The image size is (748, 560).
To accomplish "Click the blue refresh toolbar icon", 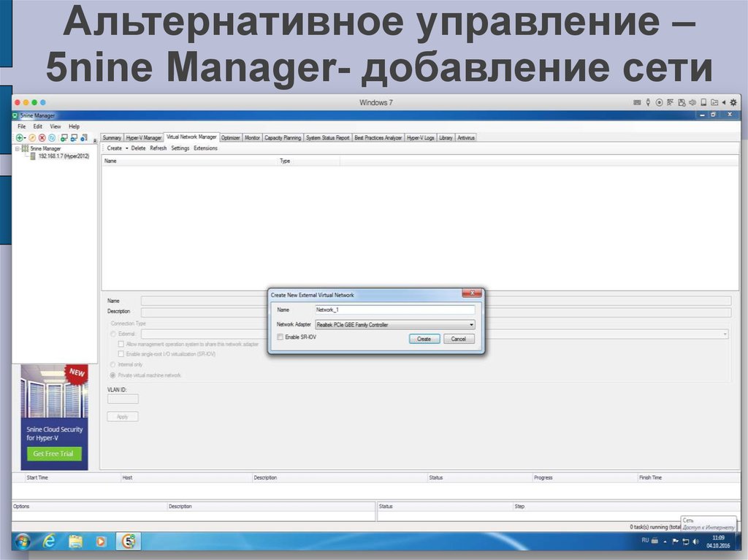I will coord(52,138).
